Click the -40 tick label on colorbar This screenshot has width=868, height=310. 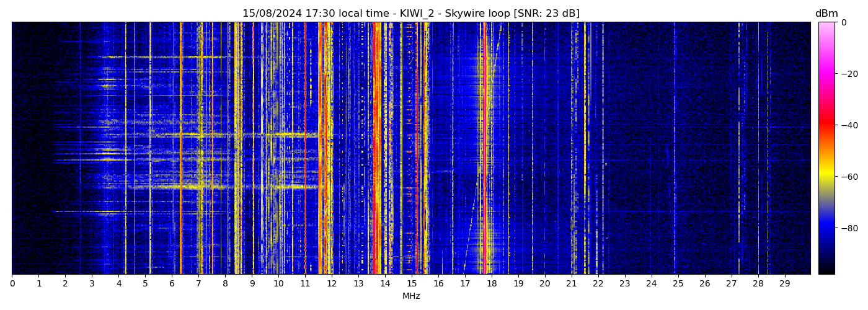point(848,125)
